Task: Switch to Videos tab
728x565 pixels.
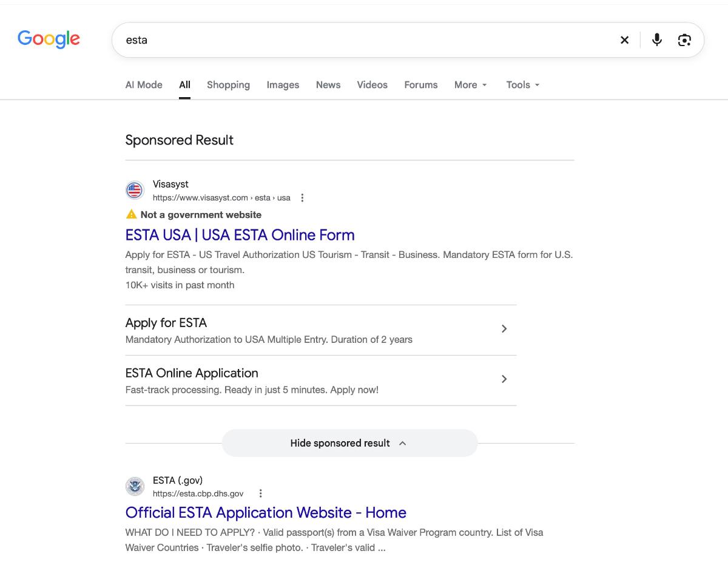Action: tap(372, 85)
